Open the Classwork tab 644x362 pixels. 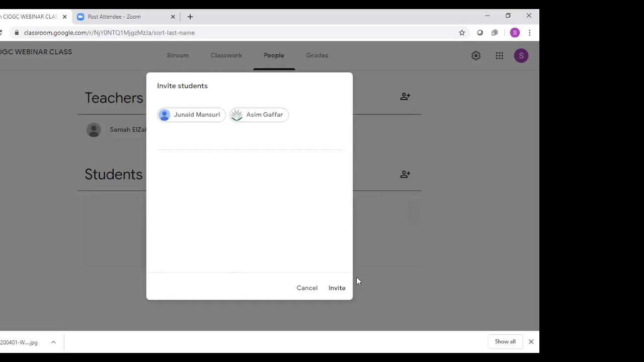point(226,55)
